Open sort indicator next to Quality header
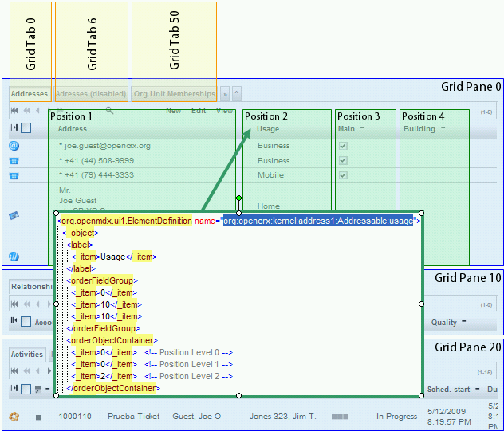This screenshot has height=431, width=504. pos(464,320)
